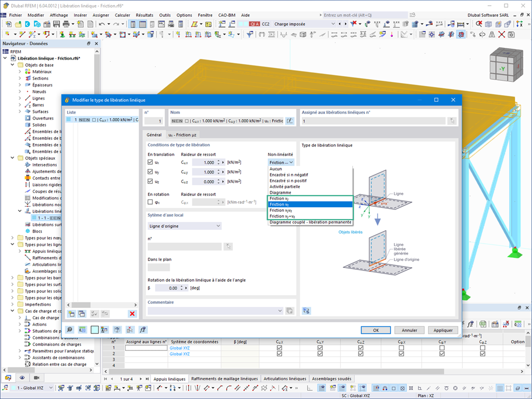Viewport: 532px width, 399px height.
Task: Toggle Cu,Z checkbox in table row 1
Action: (361, 348)
